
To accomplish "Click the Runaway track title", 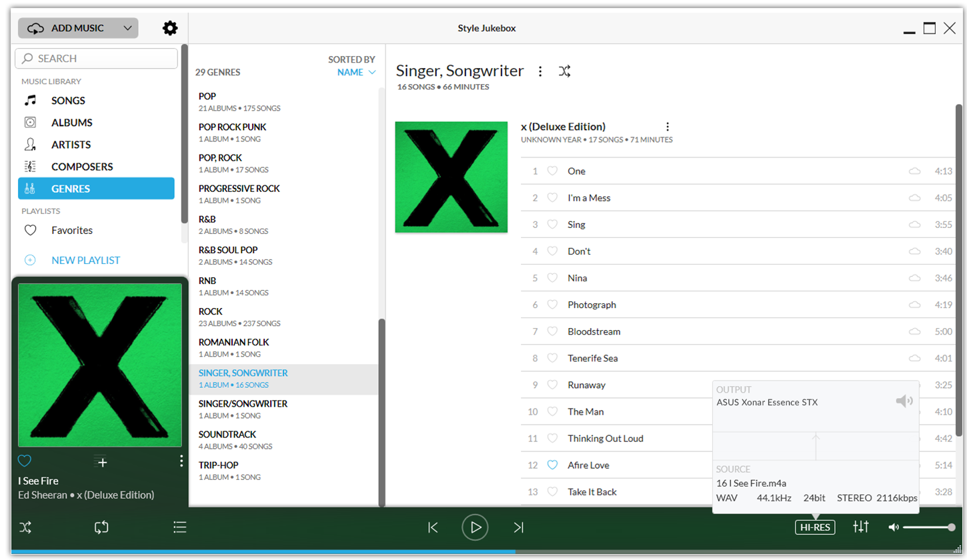I will click(587, 385).
